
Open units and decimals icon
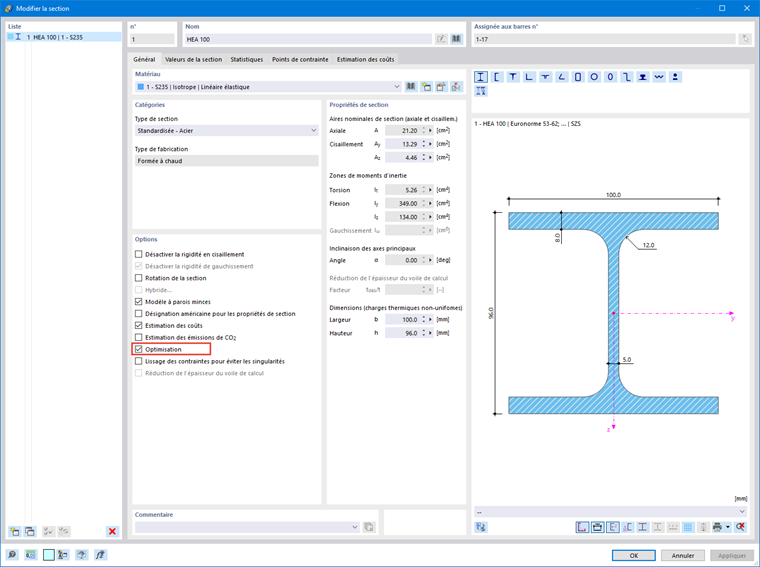[31, 554]
